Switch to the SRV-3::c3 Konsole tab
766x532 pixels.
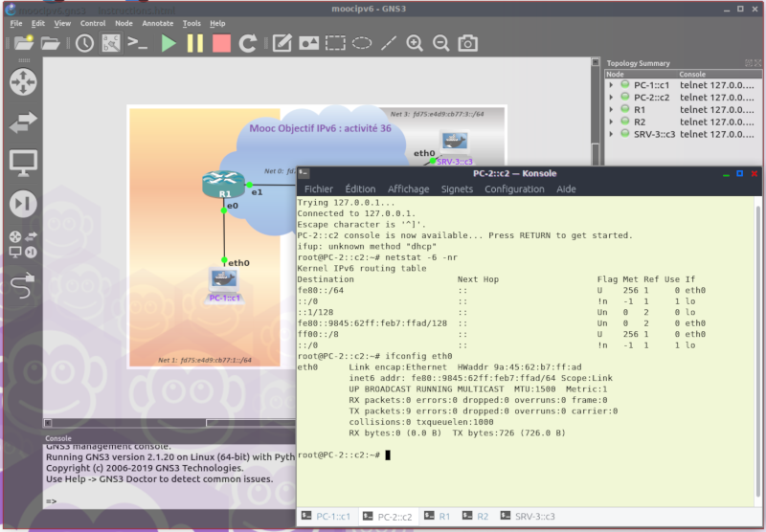528,517
